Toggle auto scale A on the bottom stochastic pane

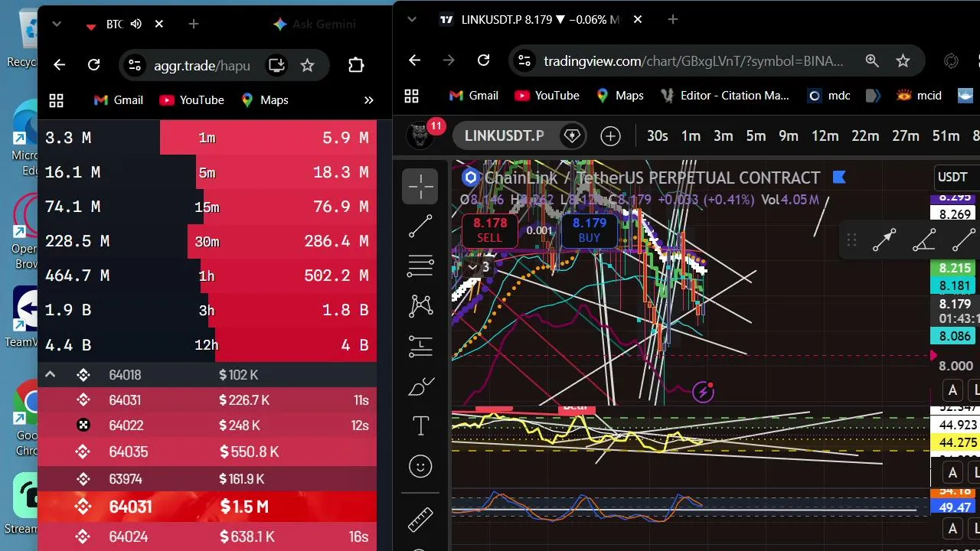click(952, 529)
